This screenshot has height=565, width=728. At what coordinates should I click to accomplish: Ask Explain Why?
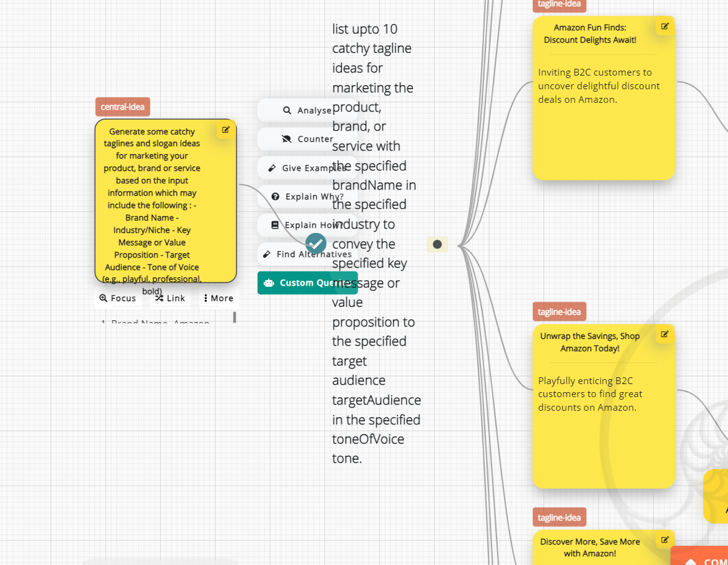click(x=307, y=196)
